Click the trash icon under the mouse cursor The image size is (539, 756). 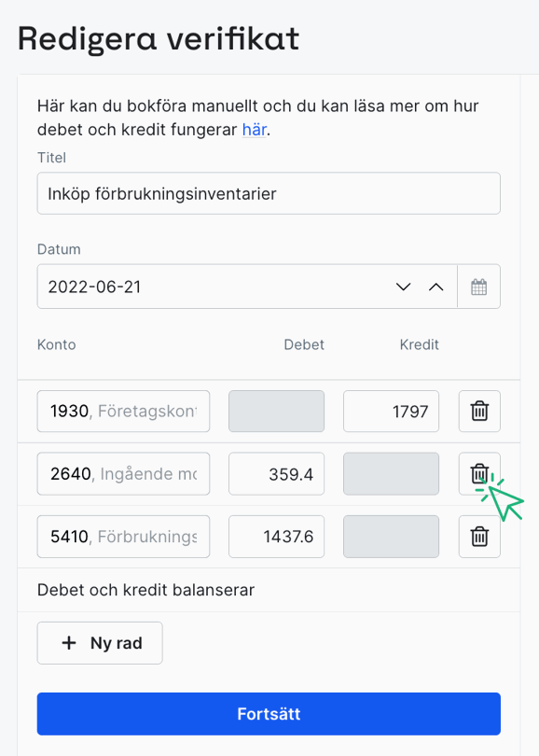(479, 473)
